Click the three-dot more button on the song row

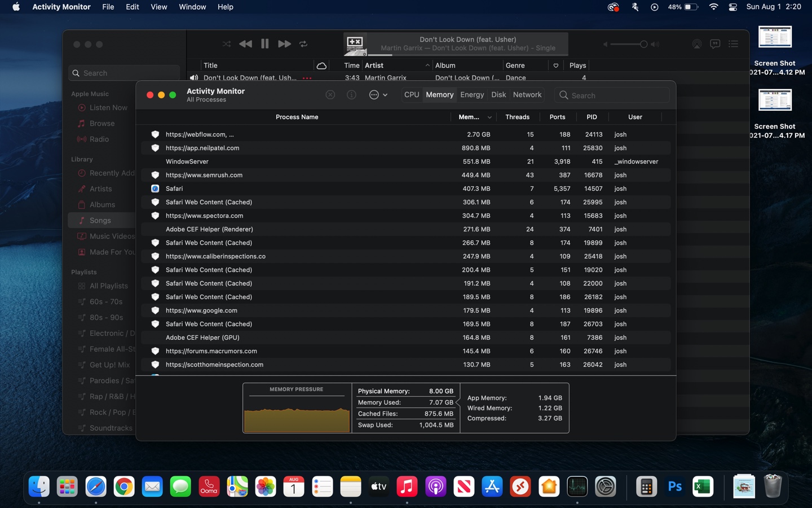pyautogui.click(x=307, y=78)
